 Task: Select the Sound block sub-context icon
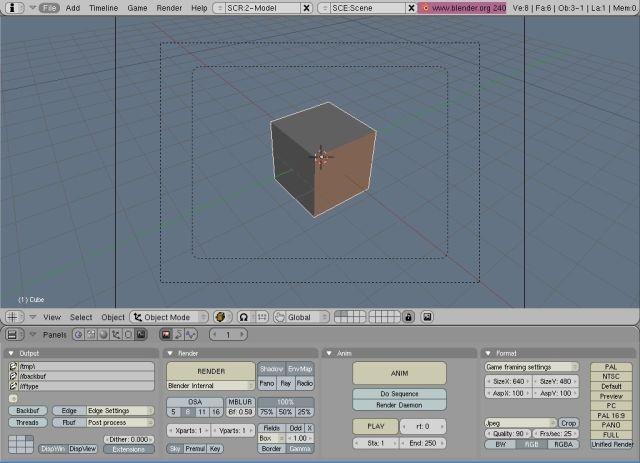[x=191, y=335]
